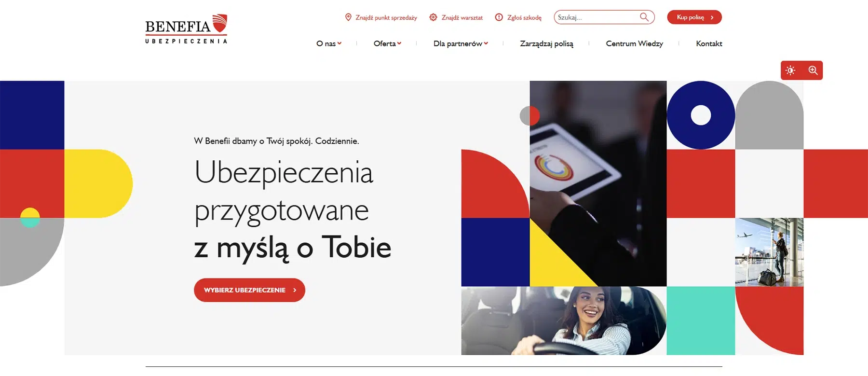Toggle high contrast mode with sun icon
The width and height of the screenshot is (868, 376).
tap(790, 70)
